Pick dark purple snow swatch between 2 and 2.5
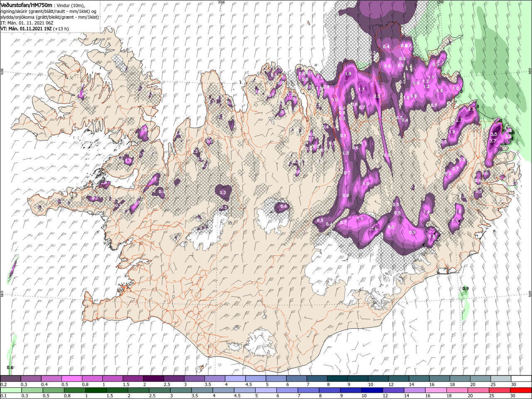This screenshot has height=399, width=532. coord(153,379)
